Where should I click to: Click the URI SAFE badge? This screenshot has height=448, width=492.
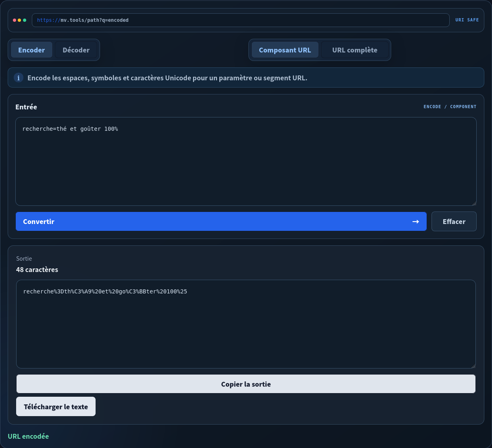tap(467, 20)
